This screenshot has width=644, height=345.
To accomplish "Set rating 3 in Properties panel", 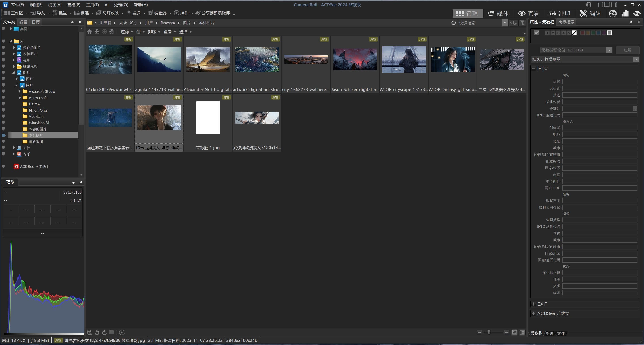I will (x=558, y=33).
